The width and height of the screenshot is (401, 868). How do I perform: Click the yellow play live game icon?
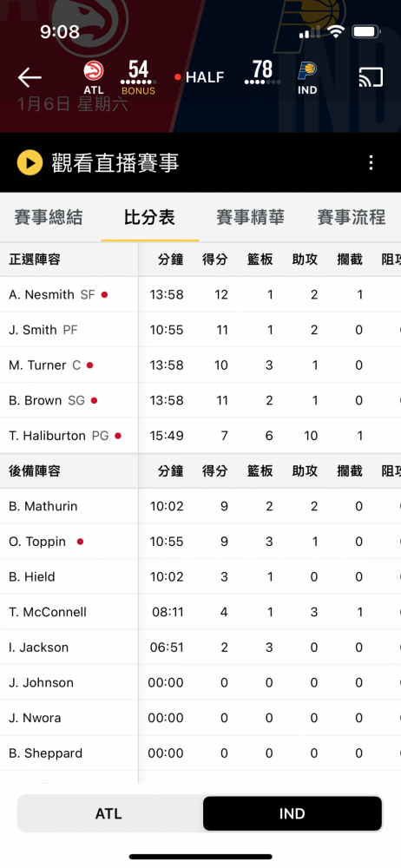30,163
